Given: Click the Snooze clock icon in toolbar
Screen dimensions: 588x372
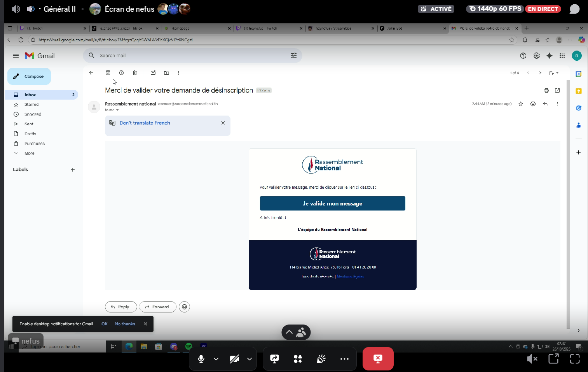Looking at the screenshot, I should (121, 73).
